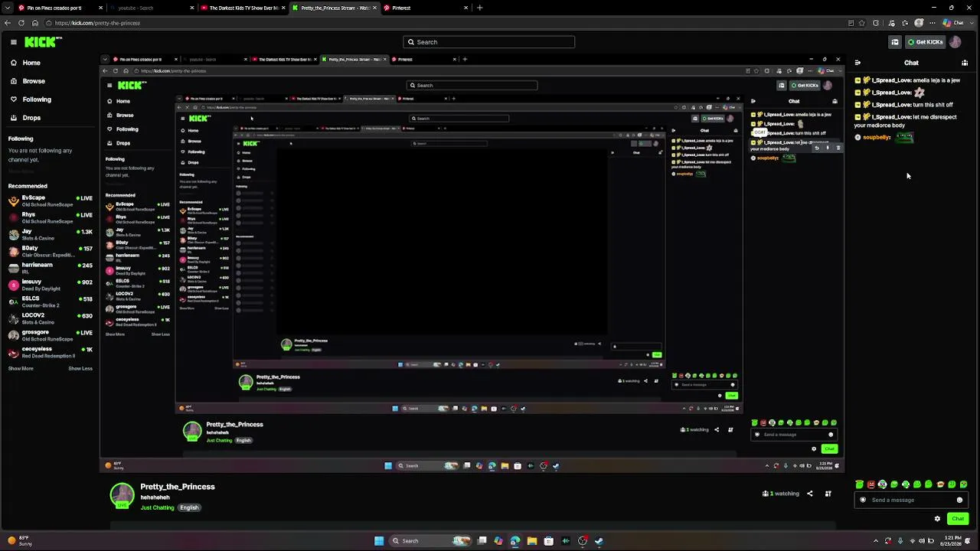Click the red angry emote above the chat input
The image size is (980, 551).
[871, 484]
